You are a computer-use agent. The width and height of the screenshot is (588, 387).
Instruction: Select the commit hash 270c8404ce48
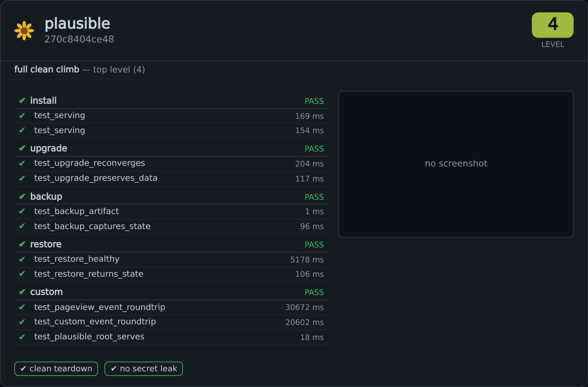click(x=79, y=39)
